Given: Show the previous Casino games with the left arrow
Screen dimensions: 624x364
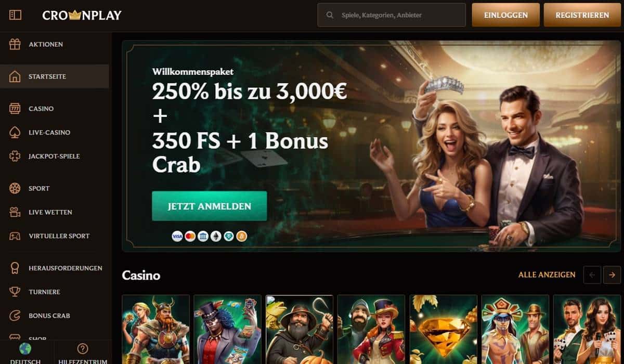Looking at the screenshot, I should click(592, 275).
